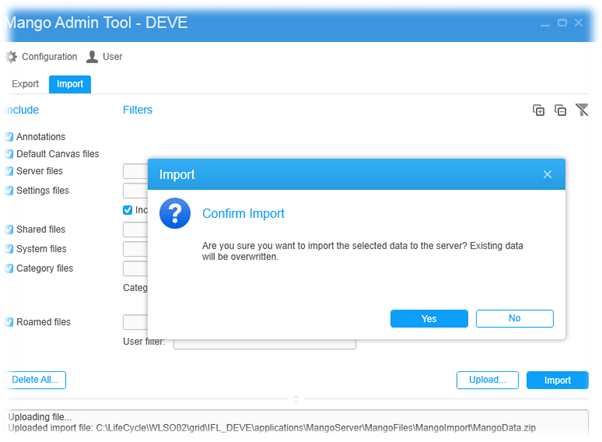Toggle the Shared files checkbox
Viewport: 602px width, 442px height.
9,230
